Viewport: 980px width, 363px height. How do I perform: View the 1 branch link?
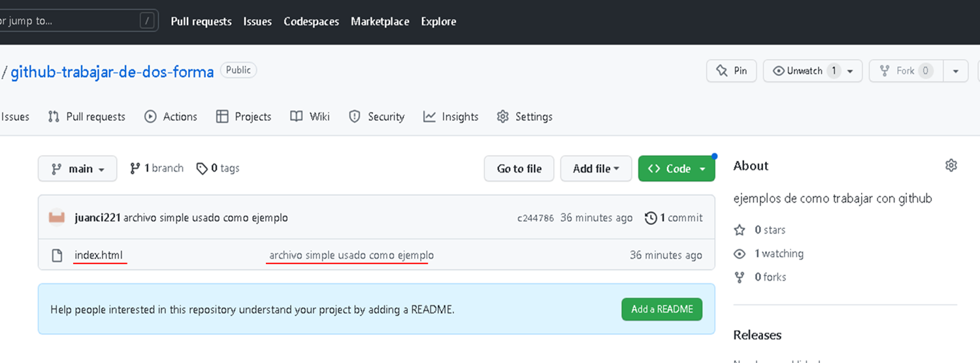(x=157, y=168)
